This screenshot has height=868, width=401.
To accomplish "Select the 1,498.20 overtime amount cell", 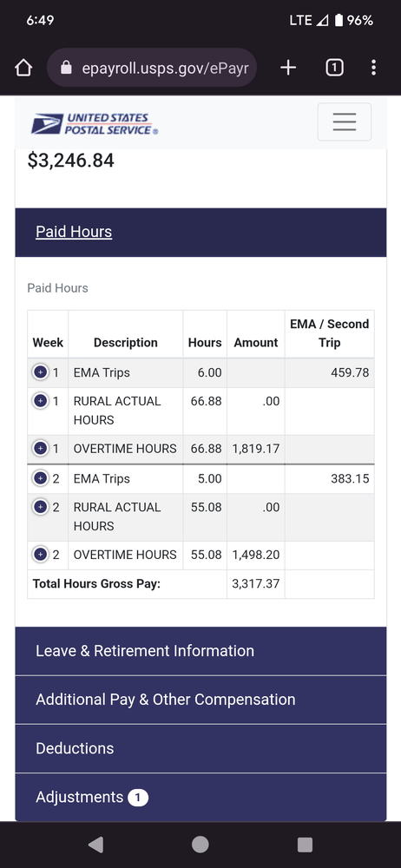I will click(x=256, y=554).
